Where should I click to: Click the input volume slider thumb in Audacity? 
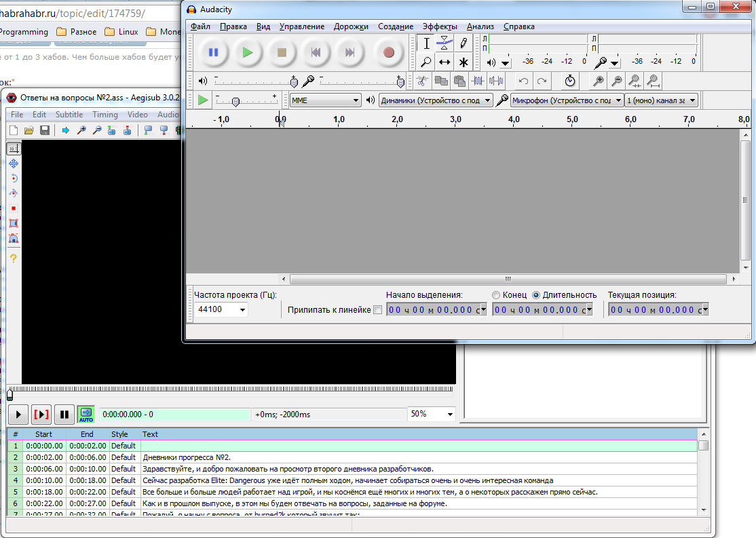[x=400, y=82]
